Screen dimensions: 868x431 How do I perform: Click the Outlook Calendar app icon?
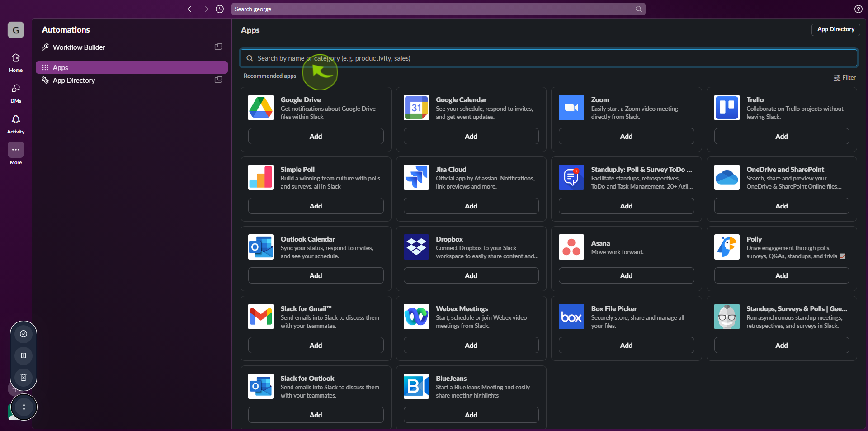261,247
